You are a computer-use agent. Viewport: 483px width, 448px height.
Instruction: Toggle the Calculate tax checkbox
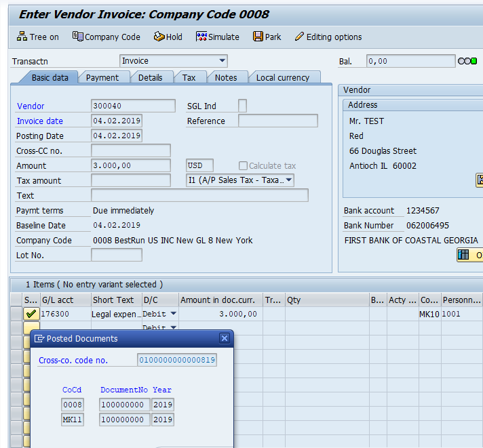[243, 166]
